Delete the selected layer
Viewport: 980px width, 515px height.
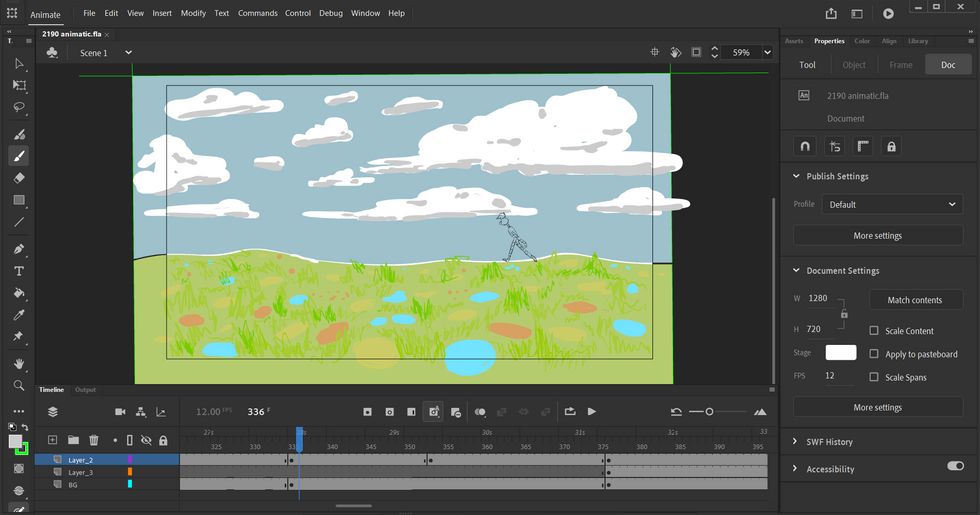click(94, 440)
